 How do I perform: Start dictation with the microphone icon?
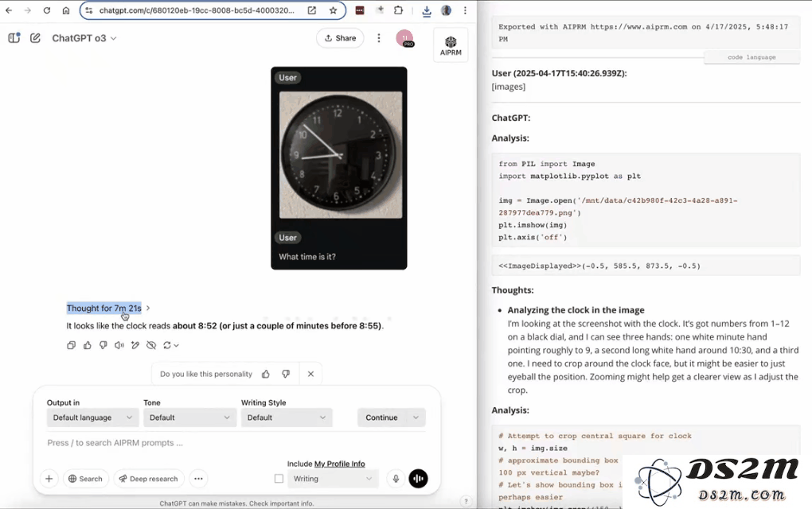pyautogui.click(x=396, y=479)
